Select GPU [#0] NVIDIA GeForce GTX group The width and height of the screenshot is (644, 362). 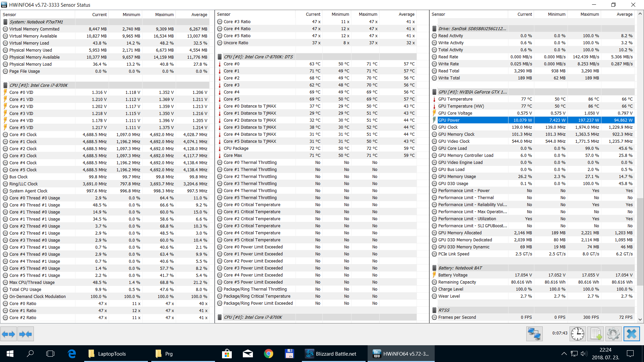pyautogui.click(x=532, y=92)
